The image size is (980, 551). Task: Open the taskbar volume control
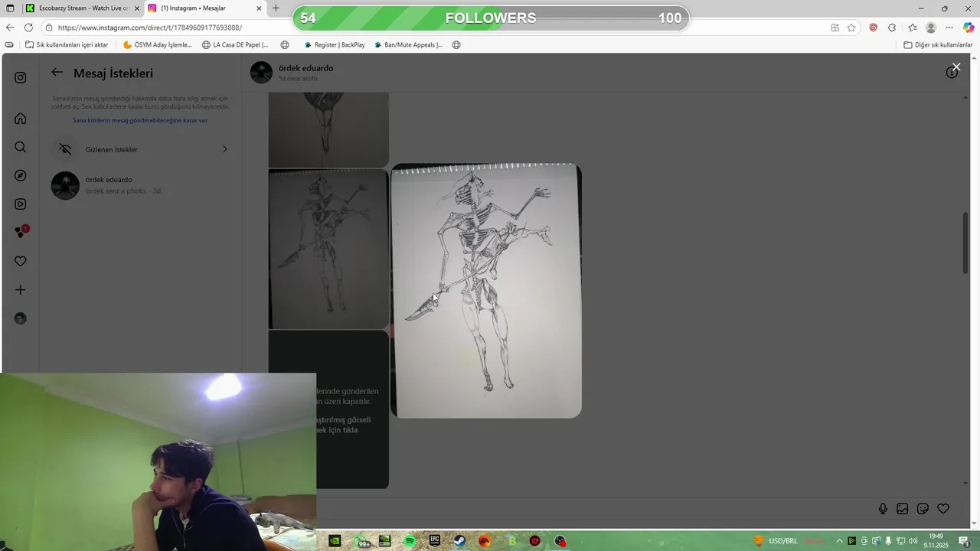coord(913,541)
